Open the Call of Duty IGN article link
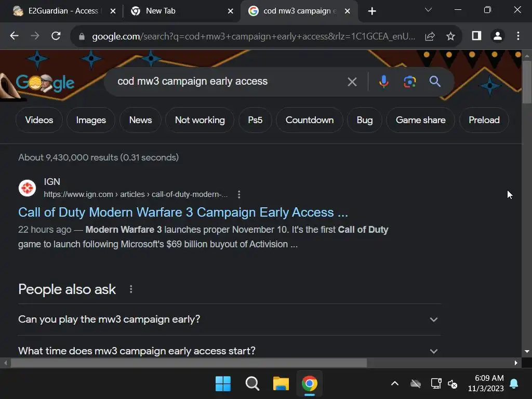This screenshot has width=532, height=399. coord(183,212)
